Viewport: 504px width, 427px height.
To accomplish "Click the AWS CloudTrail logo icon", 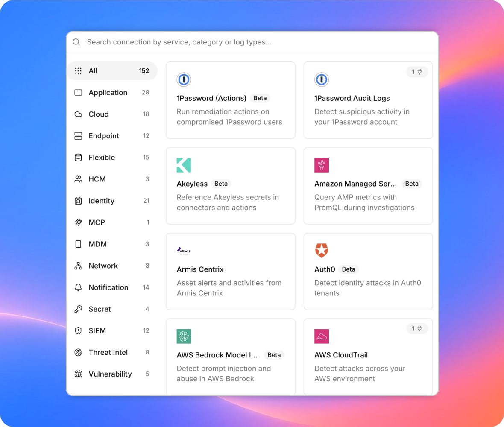I will click(322, 336).
